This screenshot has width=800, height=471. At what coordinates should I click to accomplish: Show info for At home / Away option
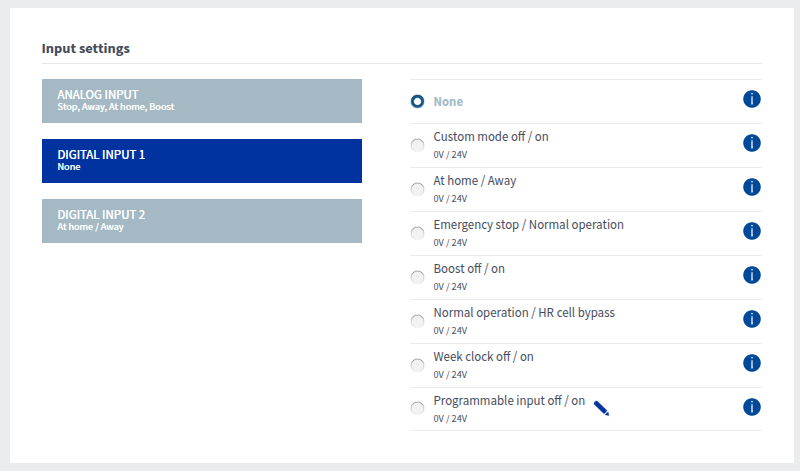tap(752, 187)
